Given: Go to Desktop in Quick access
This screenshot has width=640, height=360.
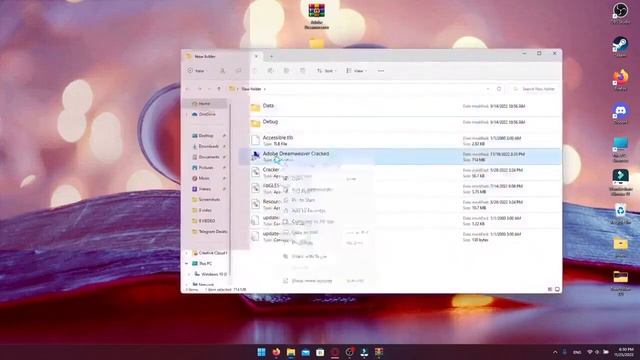Looking at the screenshot, I should (x=206, y=136).
